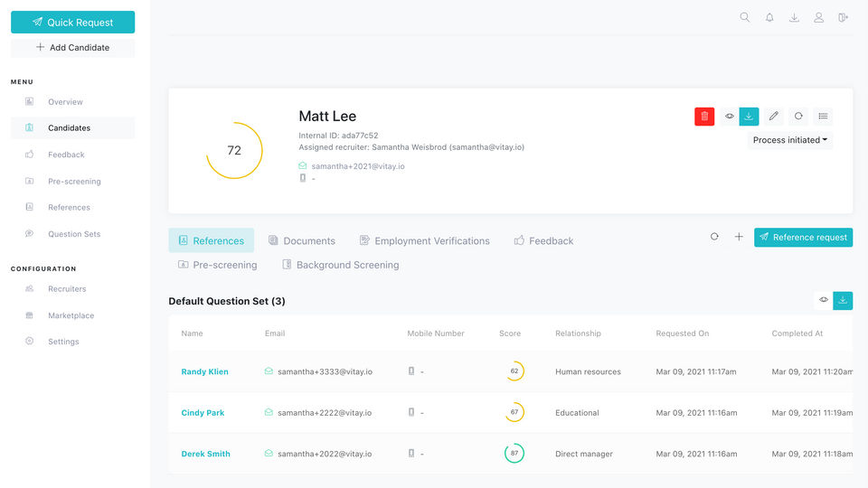Switch to the Feedback tab
This screenshot has width=868, height=488.
click(x=543, y=240)
